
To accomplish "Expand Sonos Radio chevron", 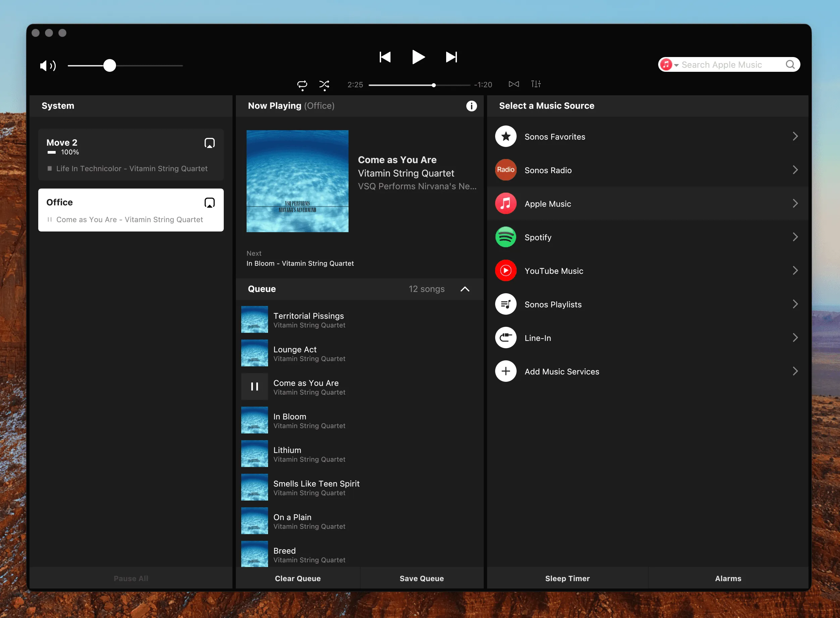I will coord(795,170).
